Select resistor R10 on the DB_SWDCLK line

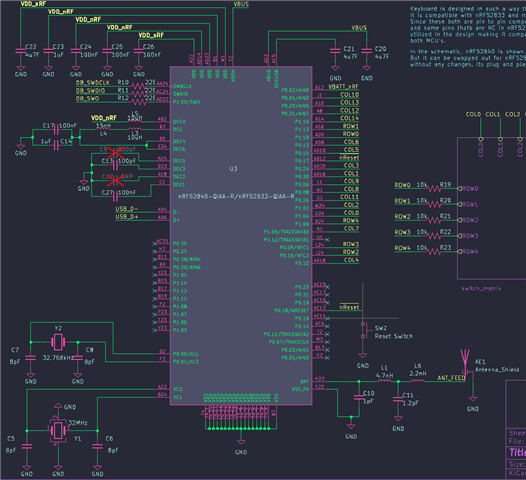(x=138, y=87)
